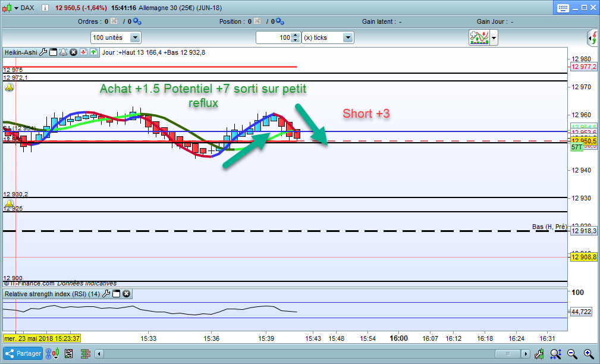Click the 16:00 time axis label
This screenshot has height=364, width=600.
click(x=398, y=338)
